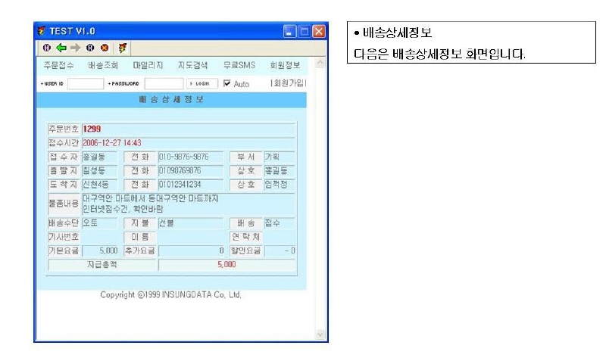The image size is (606, 364).
Task: Click the 회원가입 sign-up link
Action: (288, 83)
